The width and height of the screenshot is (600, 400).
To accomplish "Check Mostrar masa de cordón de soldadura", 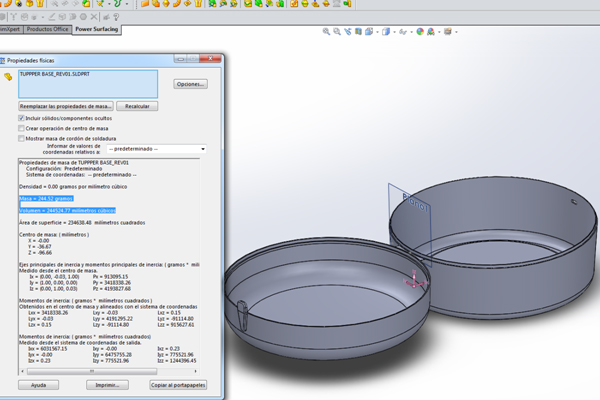I will (22, 139).
